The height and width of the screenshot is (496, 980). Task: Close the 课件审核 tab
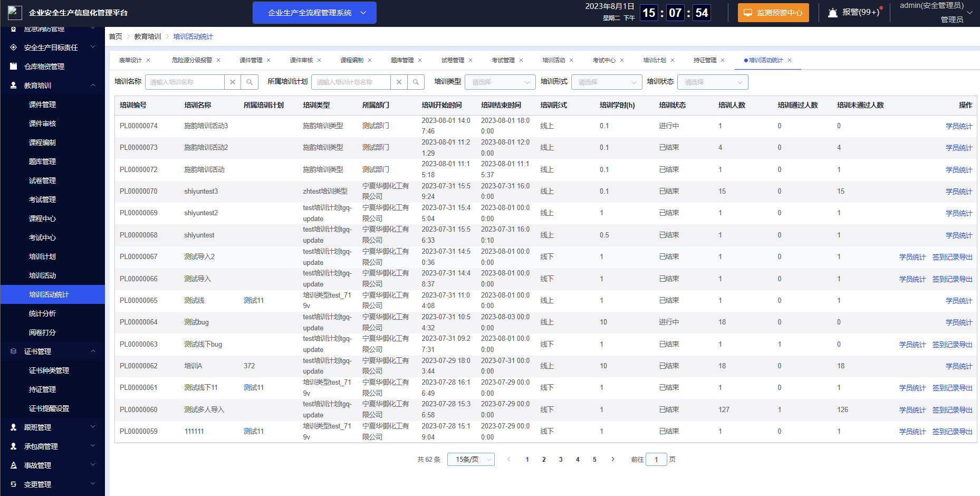pyautogui.click(x=319, y=60)
